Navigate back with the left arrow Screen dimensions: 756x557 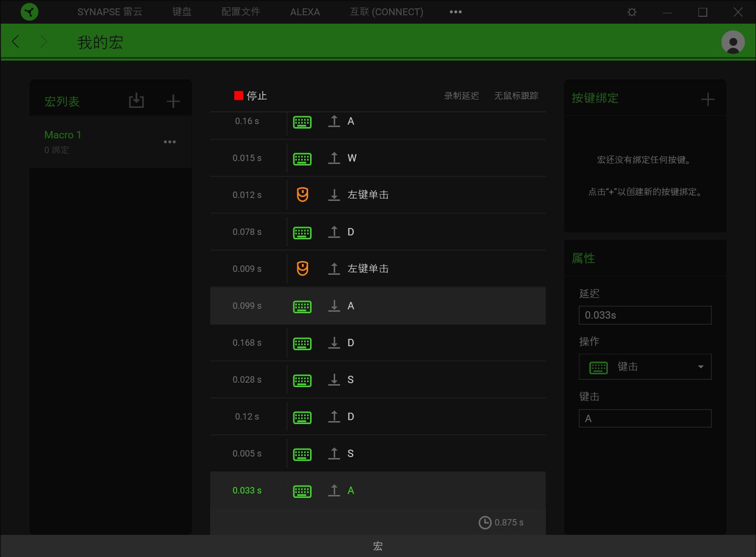coord(15,42)
